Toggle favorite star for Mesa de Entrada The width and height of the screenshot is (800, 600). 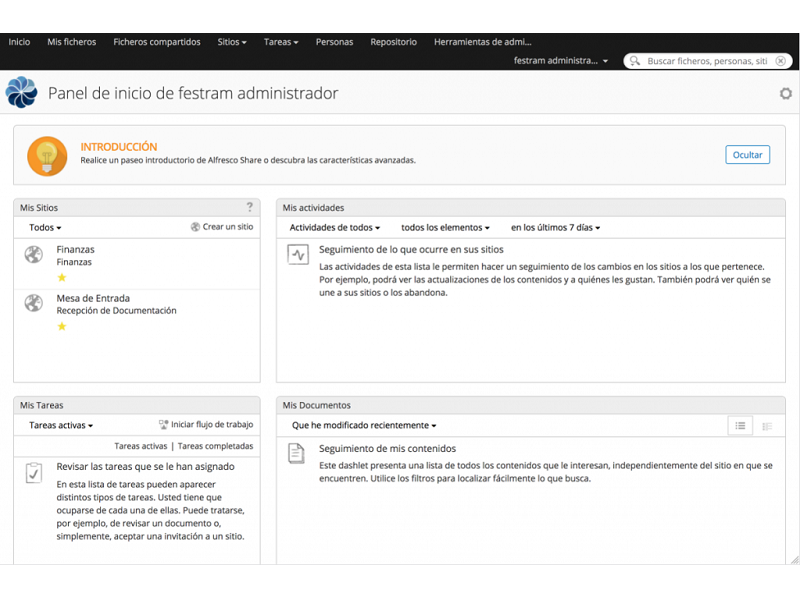pos(61,326)
